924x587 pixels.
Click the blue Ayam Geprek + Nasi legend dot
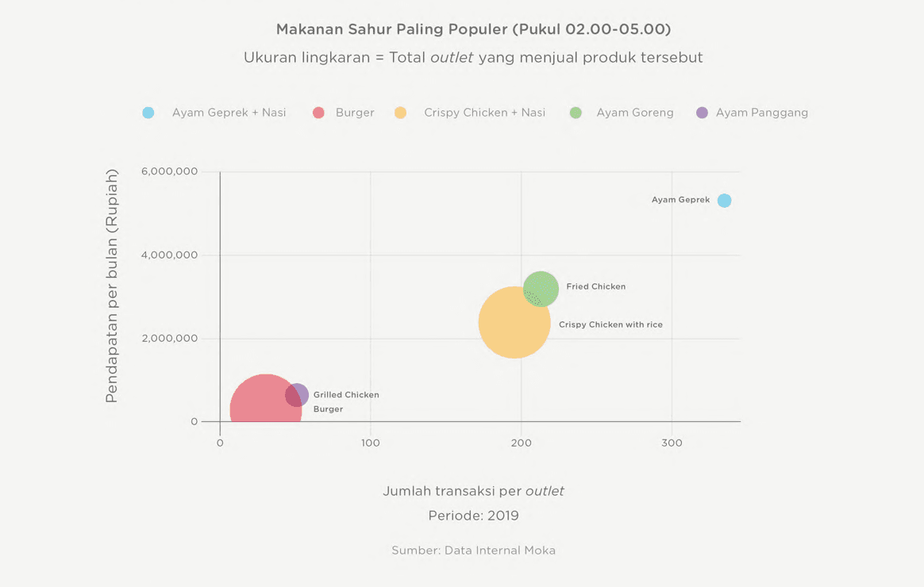148,113
